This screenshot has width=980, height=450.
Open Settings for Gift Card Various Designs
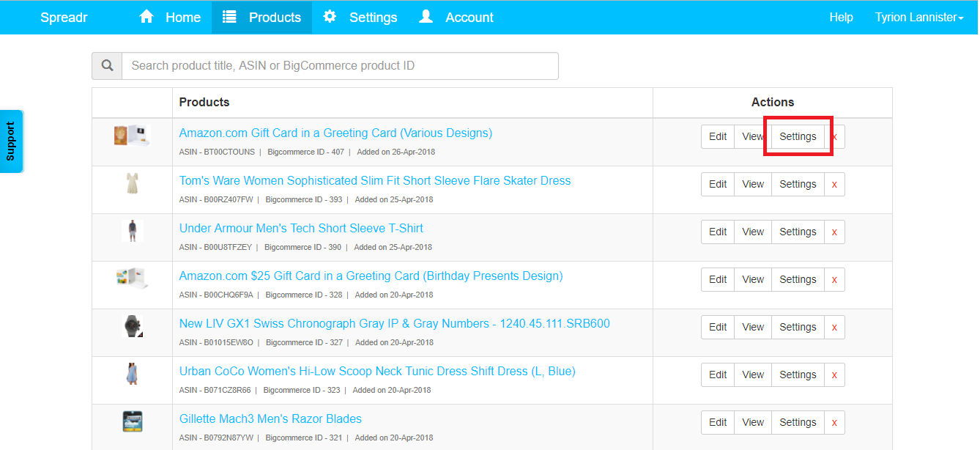[x=798, y=136]
